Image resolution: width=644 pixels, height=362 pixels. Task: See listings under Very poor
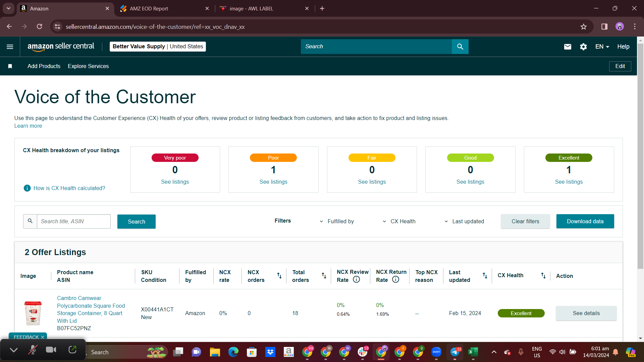coord(175,182)
